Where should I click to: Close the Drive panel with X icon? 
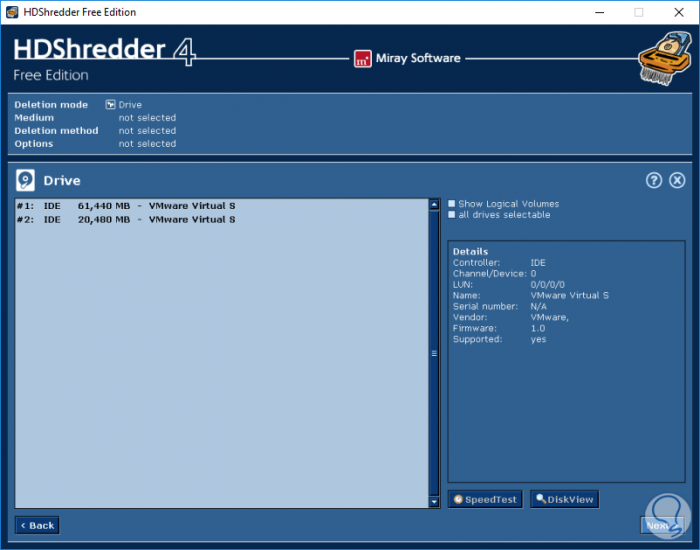coord(677,180)
